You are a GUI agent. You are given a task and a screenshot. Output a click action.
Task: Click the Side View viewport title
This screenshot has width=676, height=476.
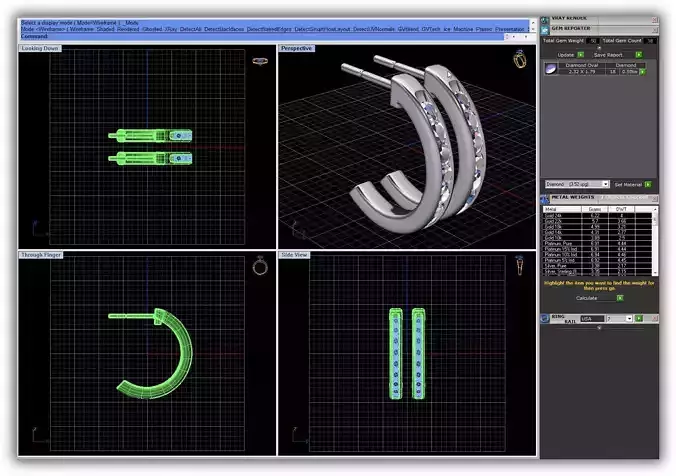coord(294,255)
